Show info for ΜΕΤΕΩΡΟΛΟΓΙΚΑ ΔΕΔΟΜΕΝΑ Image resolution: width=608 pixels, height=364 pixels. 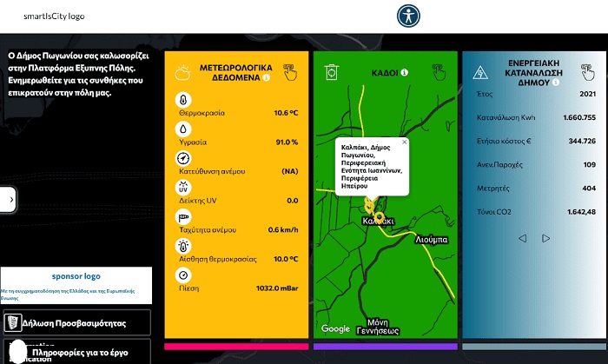pos(267,78)
